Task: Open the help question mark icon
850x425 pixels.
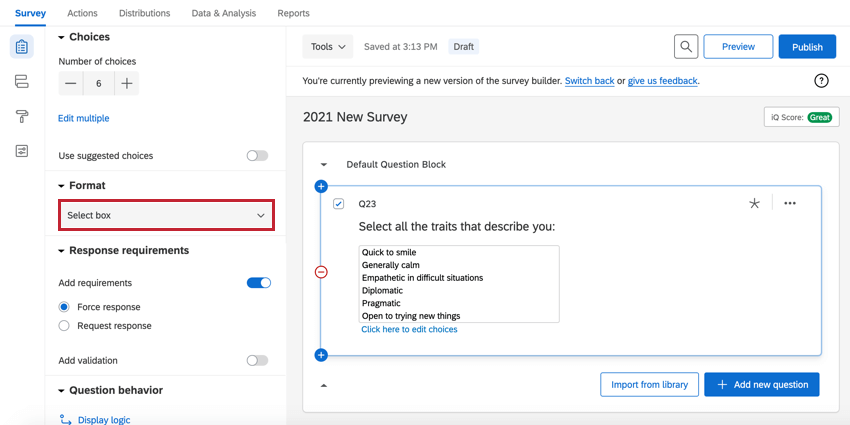Action: click(x=821, y=80)
